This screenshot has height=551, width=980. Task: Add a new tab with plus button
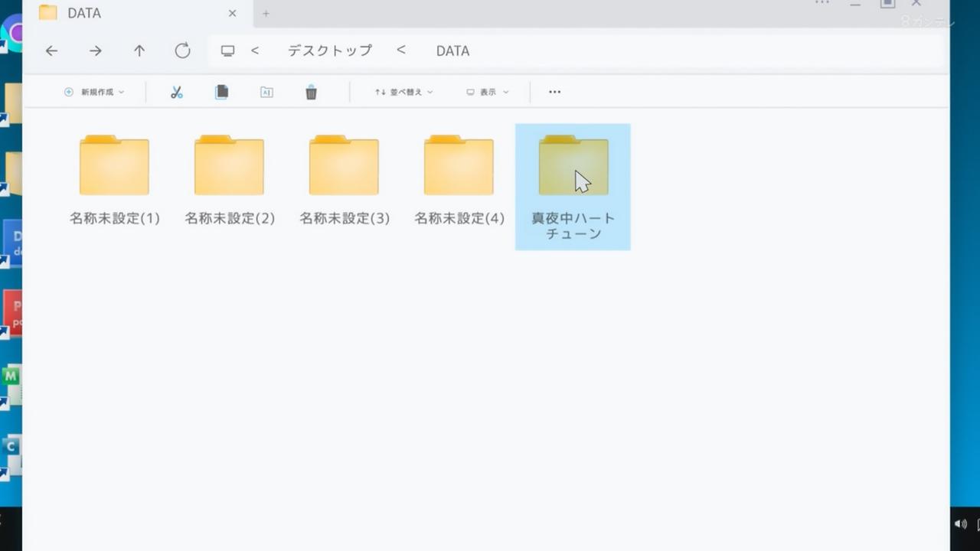(x=266, y=13)
